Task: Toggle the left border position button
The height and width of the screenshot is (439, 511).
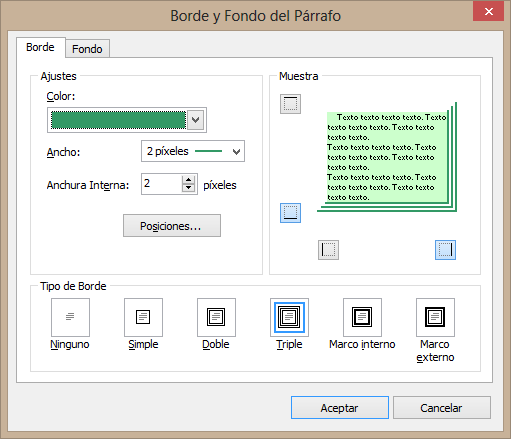Action: [328, 250]
